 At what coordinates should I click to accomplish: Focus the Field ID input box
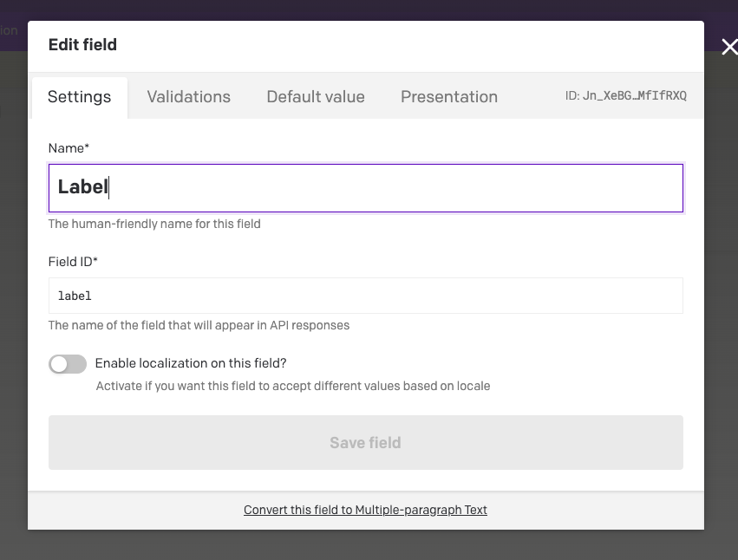(365, 296)
